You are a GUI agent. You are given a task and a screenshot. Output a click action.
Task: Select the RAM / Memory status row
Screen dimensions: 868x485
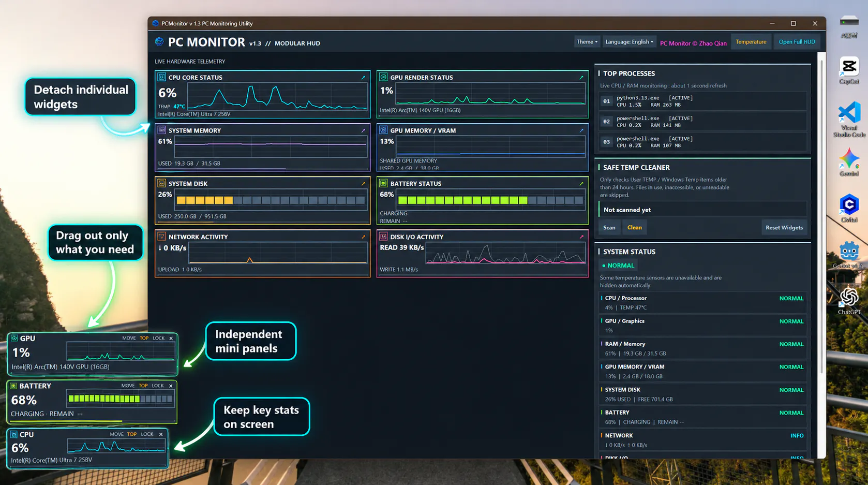(x=703, y=349)
